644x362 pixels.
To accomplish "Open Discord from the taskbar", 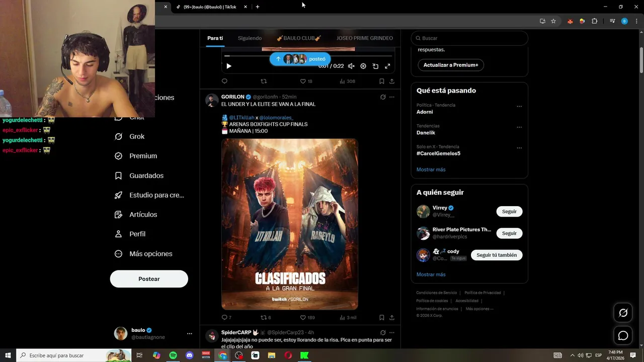I will tap(190, 355).
